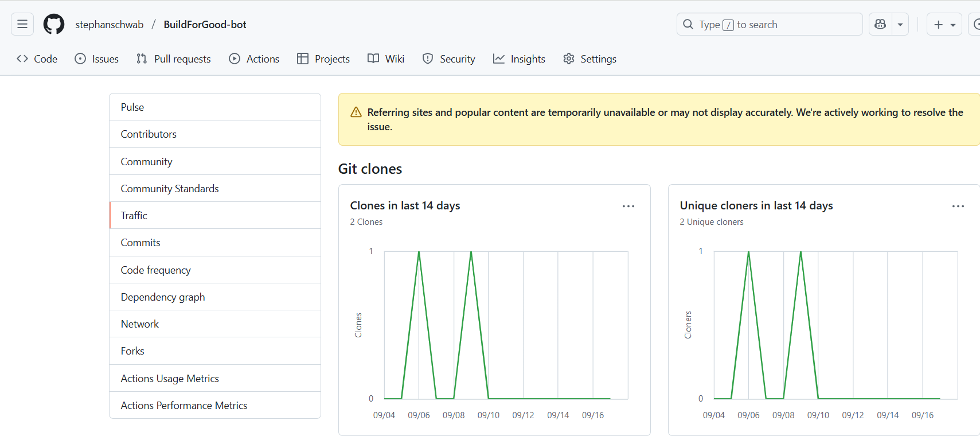Viewport: 980px width, 436px height.
Task: Open the BuildForGood-bot repository link
Action: pyautogui.click(x=205, y=25)
